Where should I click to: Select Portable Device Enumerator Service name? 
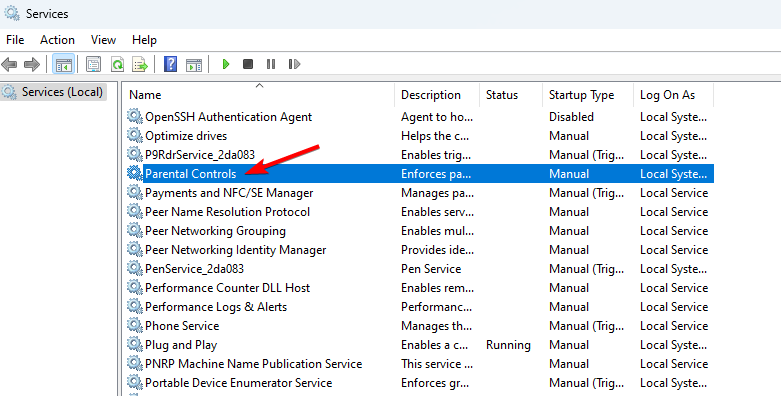(239, 383)
